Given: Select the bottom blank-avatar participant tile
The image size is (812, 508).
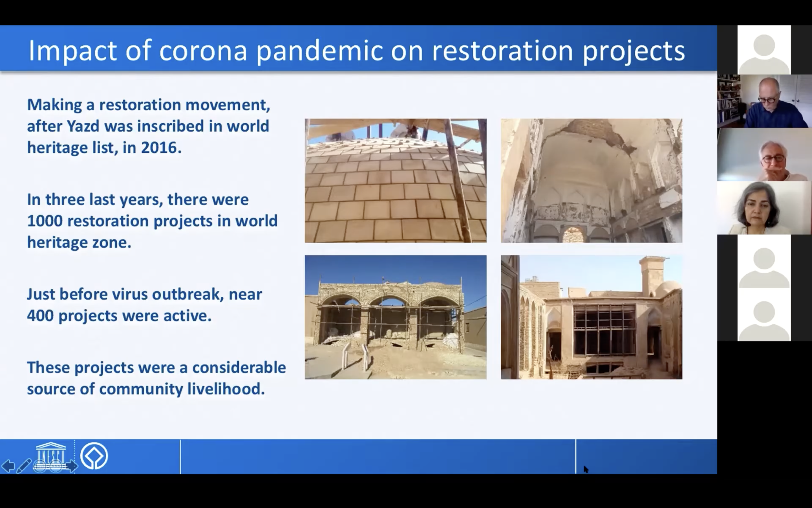Looking at the screenshot, I should (x=764, y=315).
